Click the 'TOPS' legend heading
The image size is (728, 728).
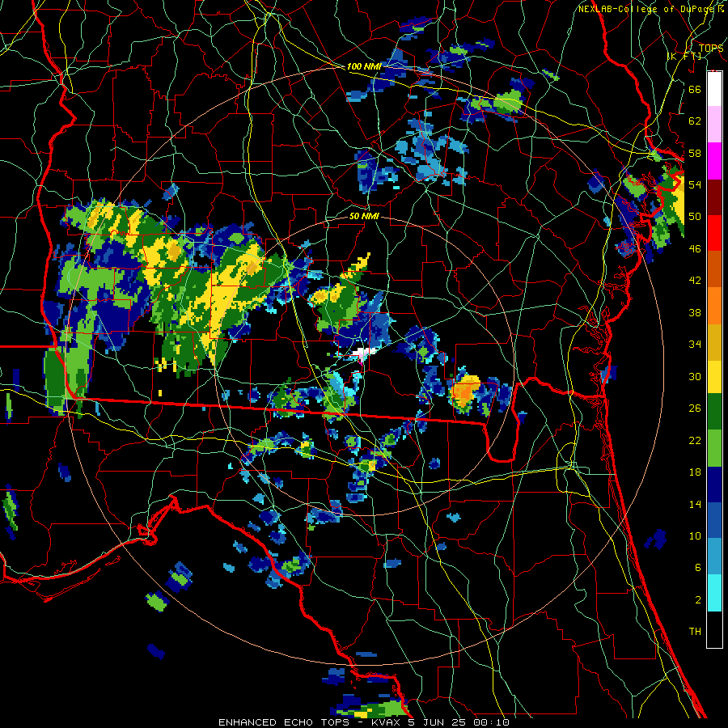coord(710,48)
